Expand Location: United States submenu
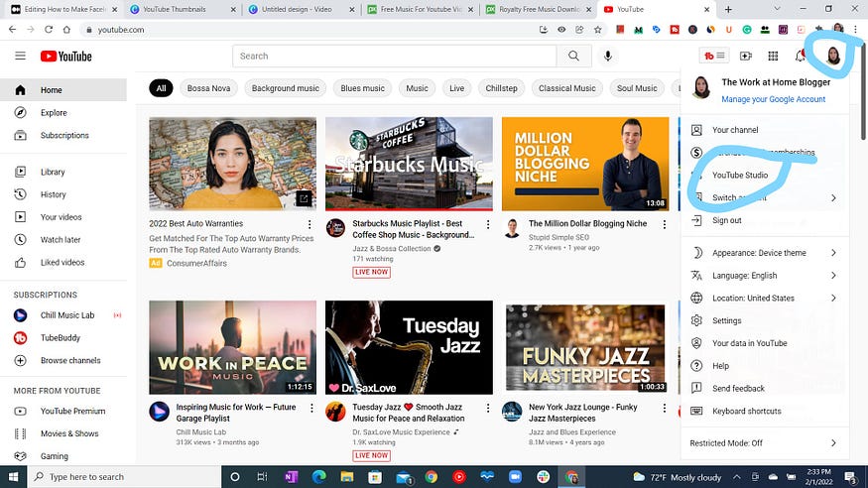The width and height of the screenshot is (868, 488). (x=765, y=298)
